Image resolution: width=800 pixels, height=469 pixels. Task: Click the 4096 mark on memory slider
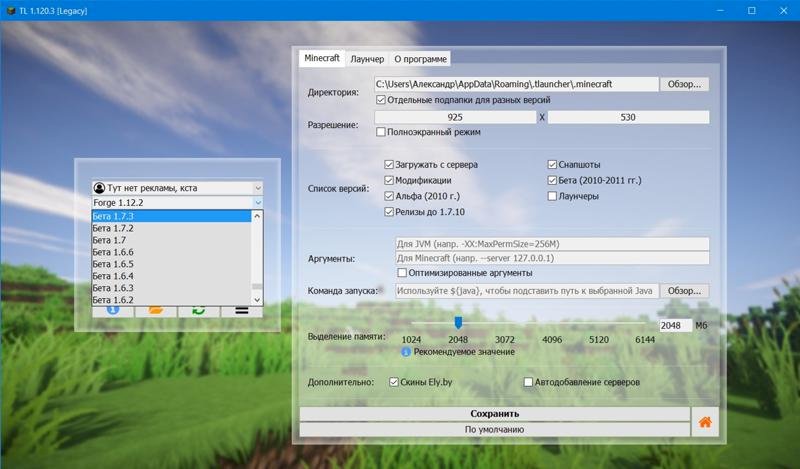pos(552,339)
